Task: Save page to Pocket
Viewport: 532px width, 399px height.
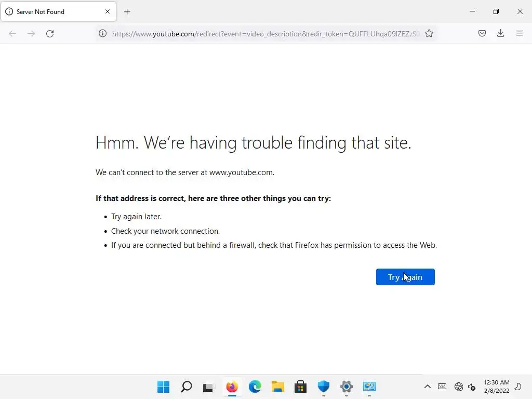Action: point(482,33)
